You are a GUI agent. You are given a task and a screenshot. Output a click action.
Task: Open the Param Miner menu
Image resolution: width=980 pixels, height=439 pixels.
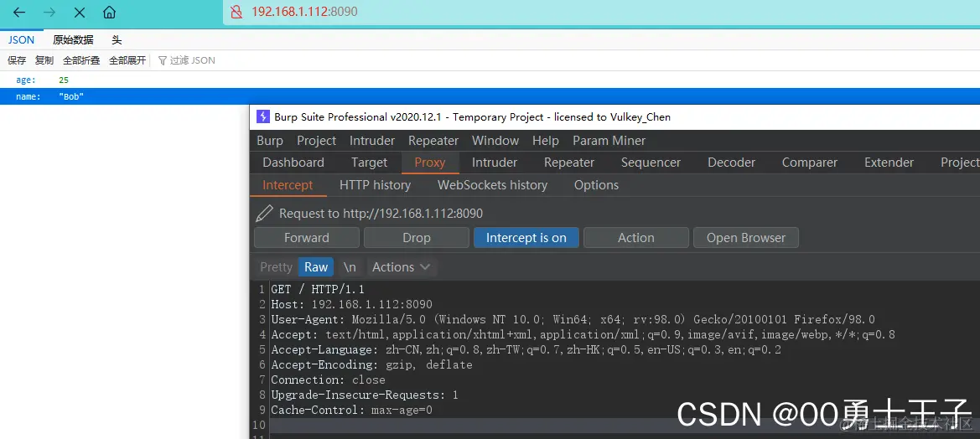[x=609, y=141]
